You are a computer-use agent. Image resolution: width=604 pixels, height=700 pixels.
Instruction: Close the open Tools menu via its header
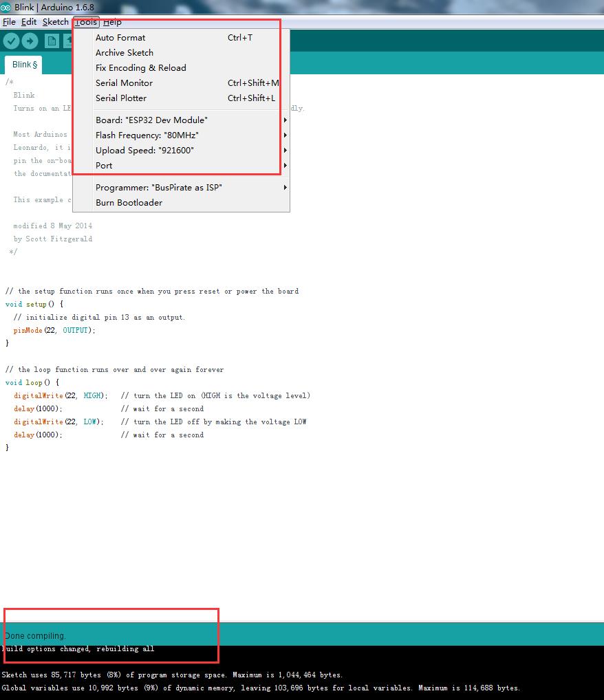click(x=86, y=22)
